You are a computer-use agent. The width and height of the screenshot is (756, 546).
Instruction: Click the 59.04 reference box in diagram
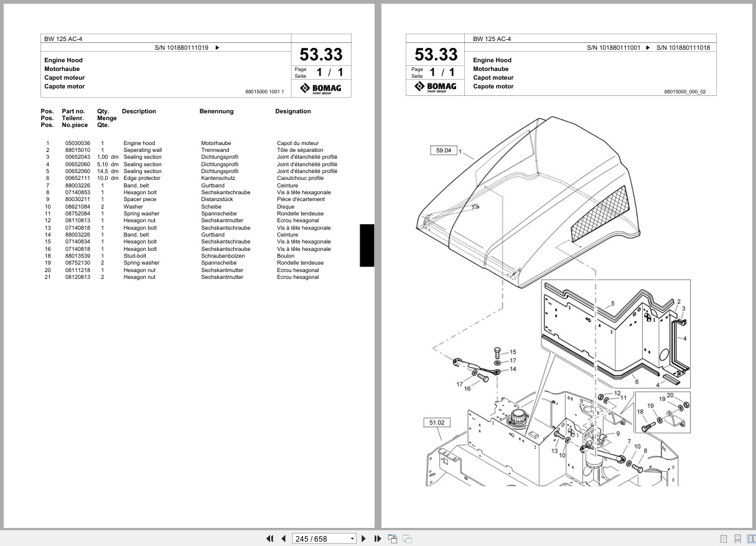(443, 150)
